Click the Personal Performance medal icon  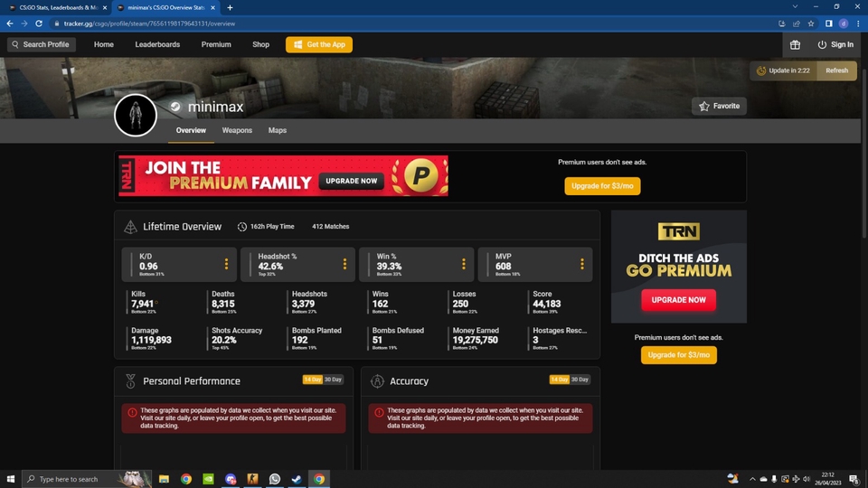(x=130, y=381)
